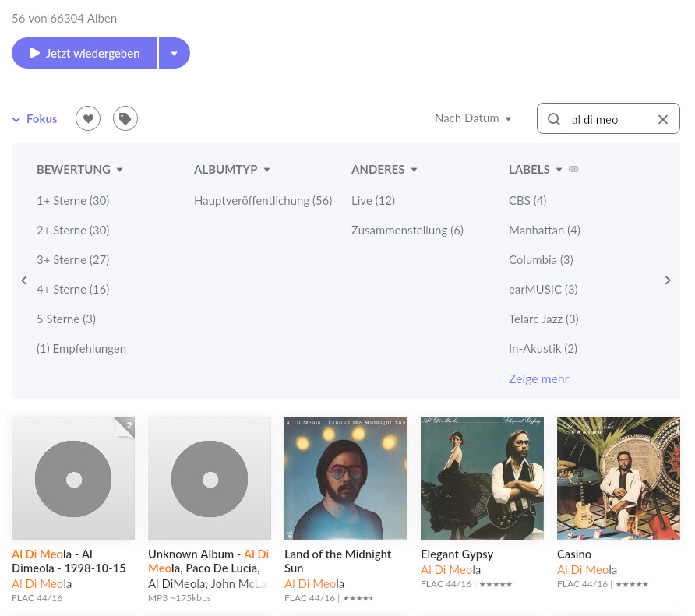Clear the search field with X icon
The width and height of the screenshot is (695, 616).
(663, 119)
